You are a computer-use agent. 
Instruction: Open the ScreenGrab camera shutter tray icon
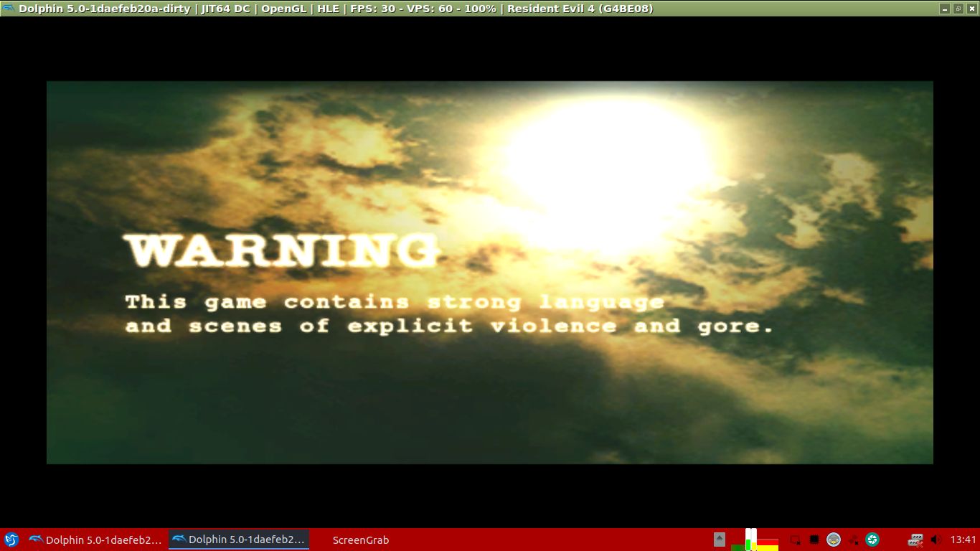point(872,540)
